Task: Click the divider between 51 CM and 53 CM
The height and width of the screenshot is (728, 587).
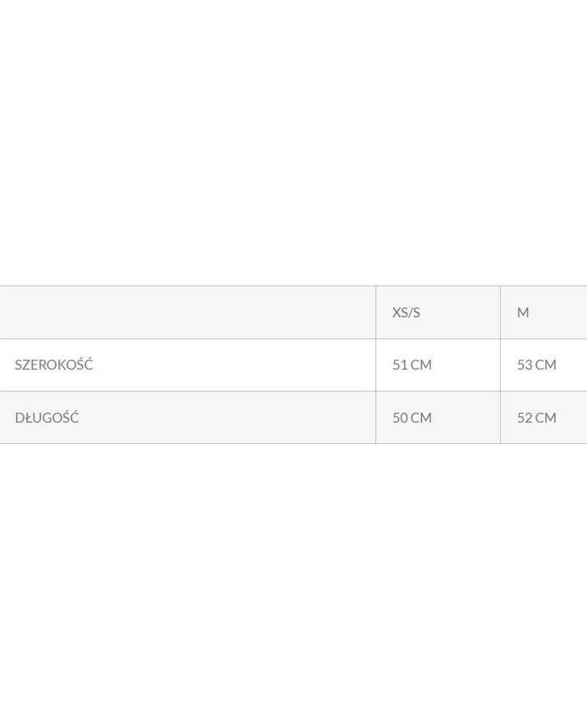Action: (501, 365)
